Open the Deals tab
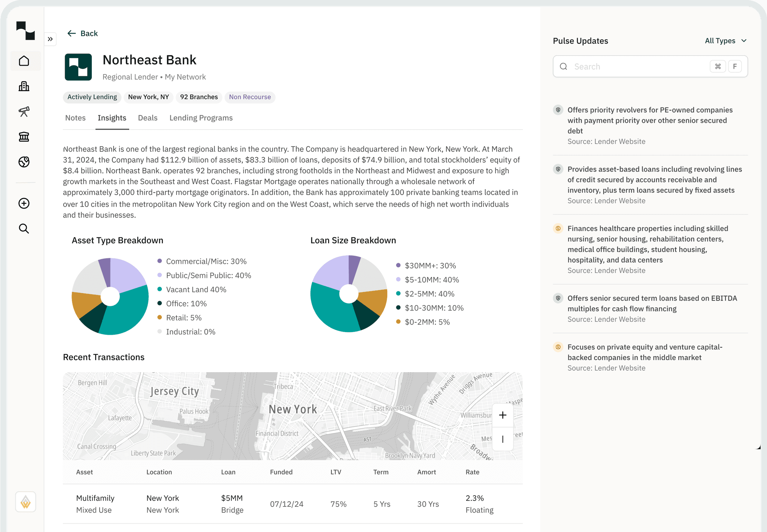The image size is (767, 532). pyautogui.click(x=148, y=118)
